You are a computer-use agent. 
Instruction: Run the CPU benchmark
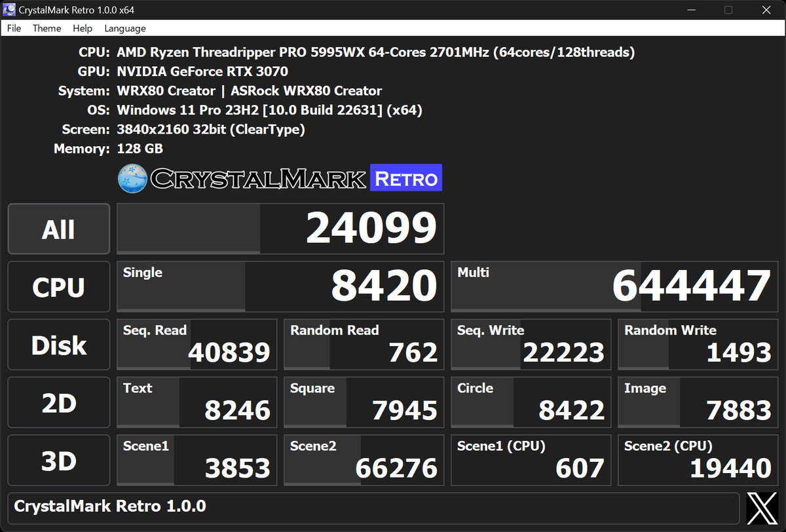coord(58,286)
